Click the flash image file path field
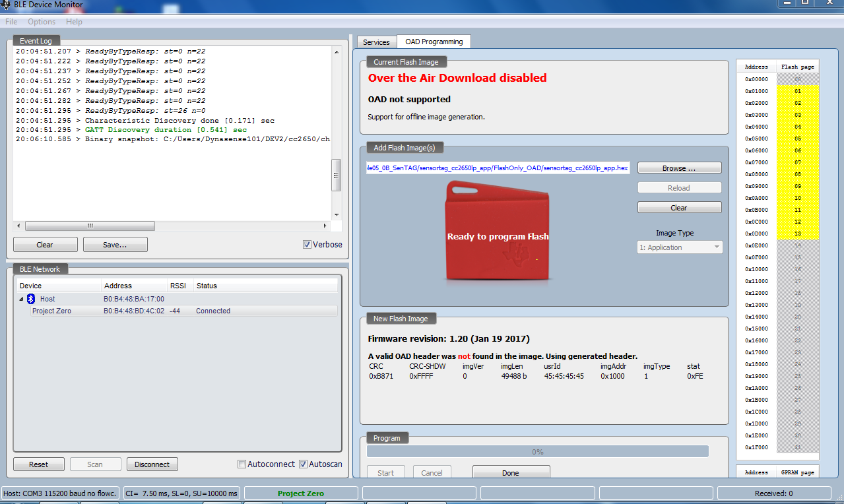This screenshot has width=844, height=504. (x=498, y=168)
